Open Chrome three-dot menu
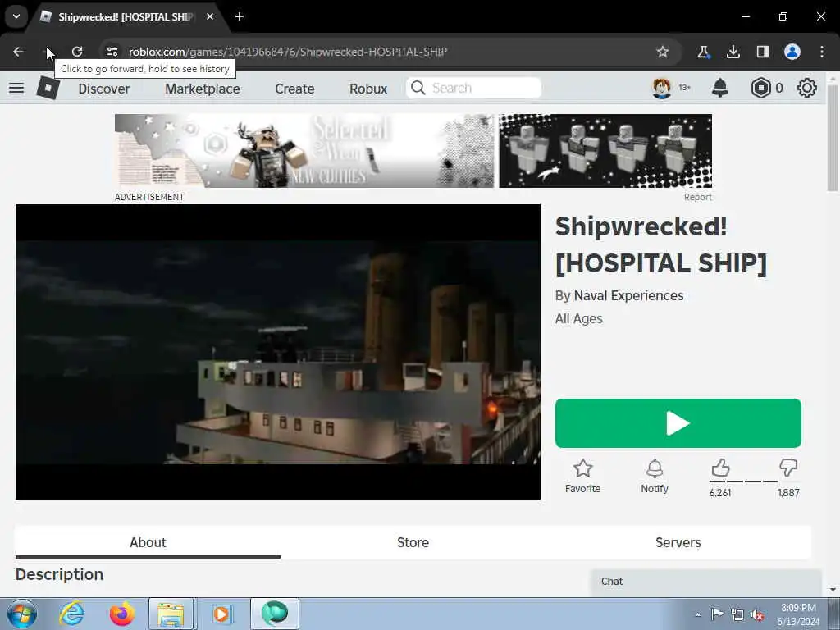Viewport: 840px width, 630px height. coord(822,52)
